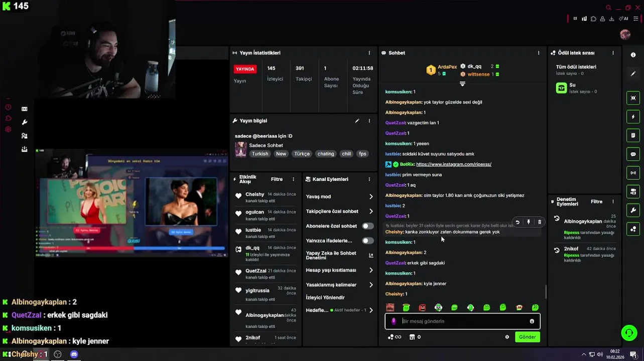Click Albinogaykaplan username in kyle jenner message
644x361 pixels.
click(x=404, y=284)
